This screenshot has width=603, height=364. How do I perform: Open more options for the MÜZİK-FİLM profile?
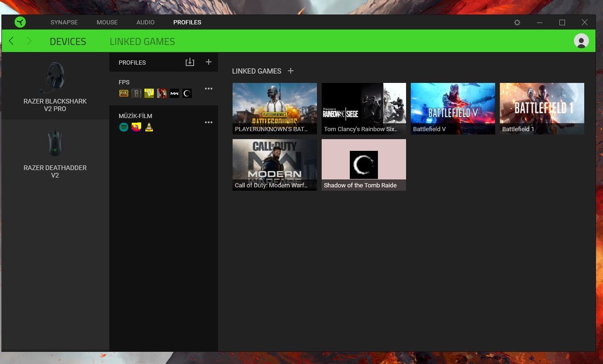[x=209, y=122]
